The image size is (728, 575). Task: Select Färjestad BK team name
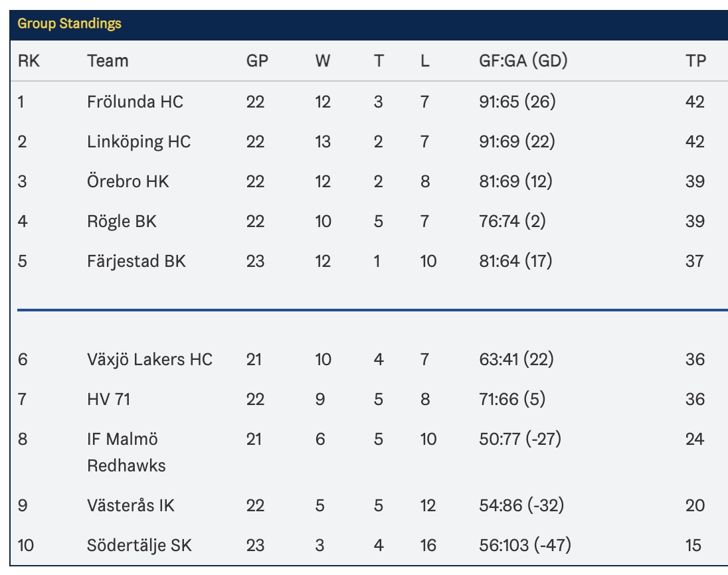coord(137,262)
